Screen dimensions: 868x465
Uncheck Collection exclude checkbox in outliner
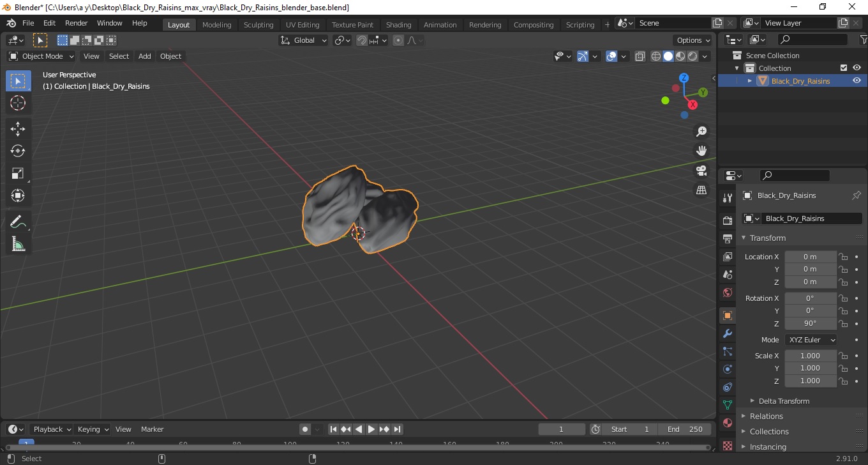[844, 68]
